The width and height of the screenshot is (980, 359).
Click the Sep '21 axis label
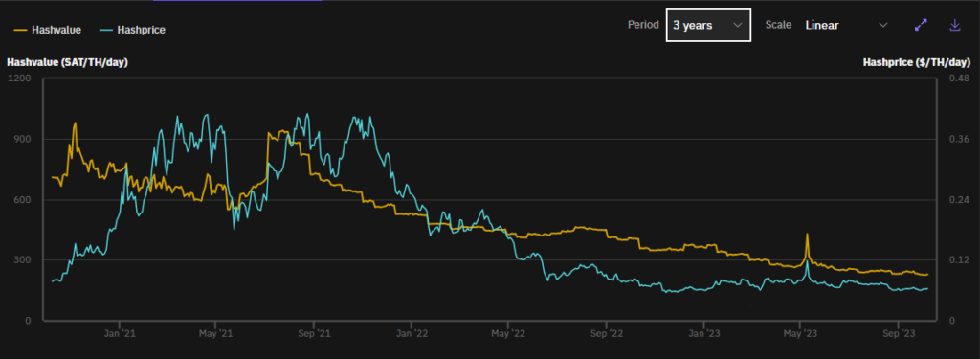(314, 333)
